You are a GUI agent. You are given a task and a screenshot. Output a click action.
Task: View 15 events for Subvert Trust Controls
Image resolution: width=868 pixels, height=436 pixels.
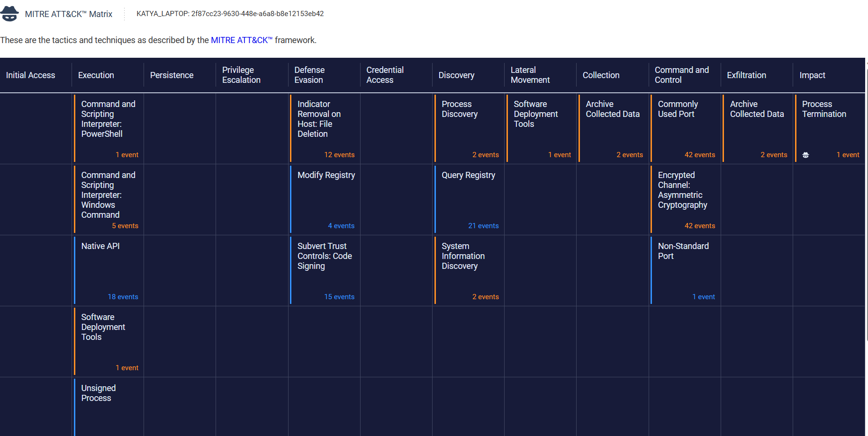pyautogui.click(x=339, y=297)
